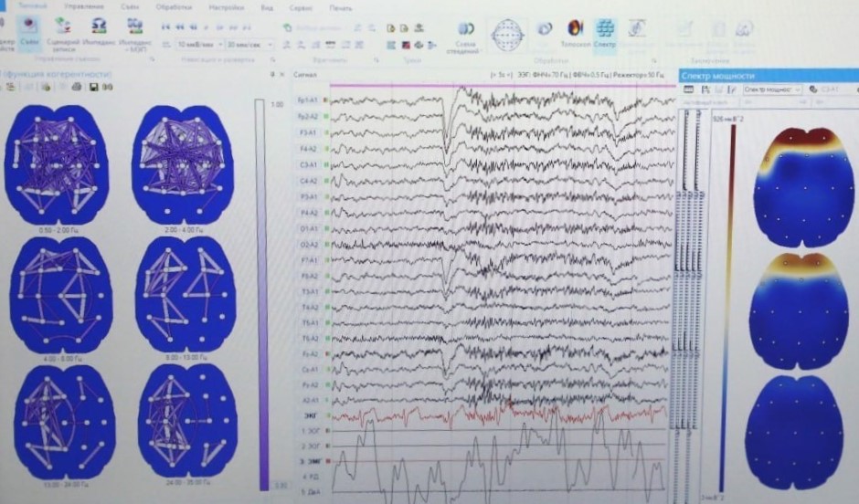Open the Импеданс impedance check
Screen dimensions: 859x504
100,32
